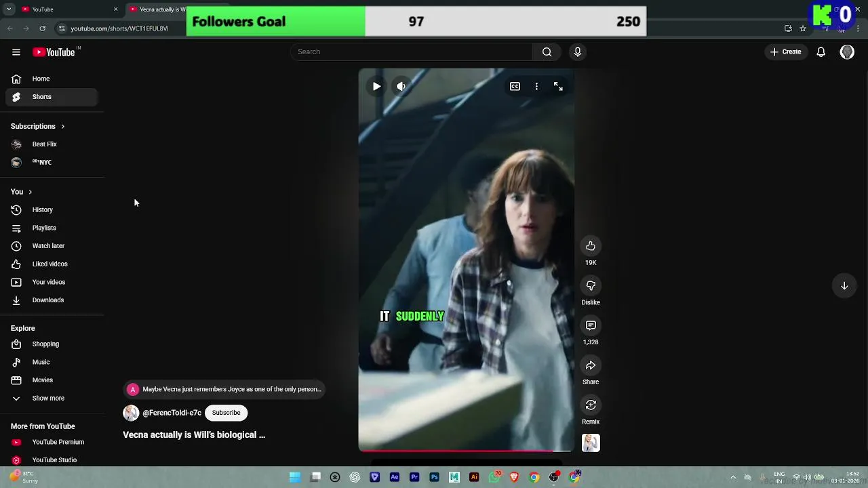Open Liked videos
This screenshot has width=868, height=488.
(x=52, y=264)
